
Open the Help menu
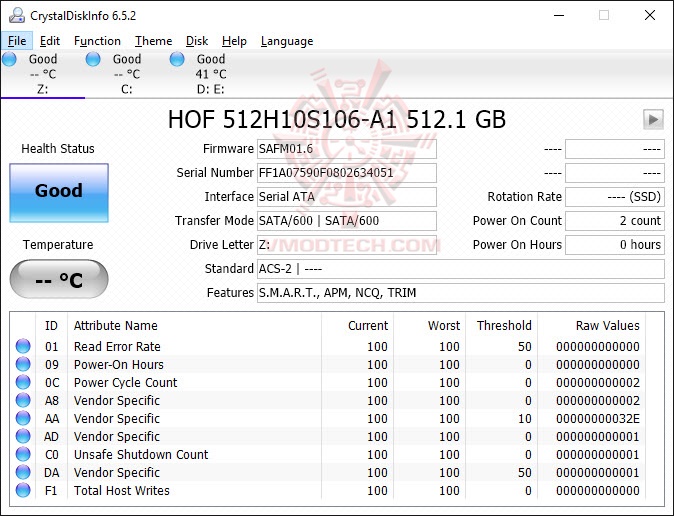pyautogui.click(x=234, y=41)
